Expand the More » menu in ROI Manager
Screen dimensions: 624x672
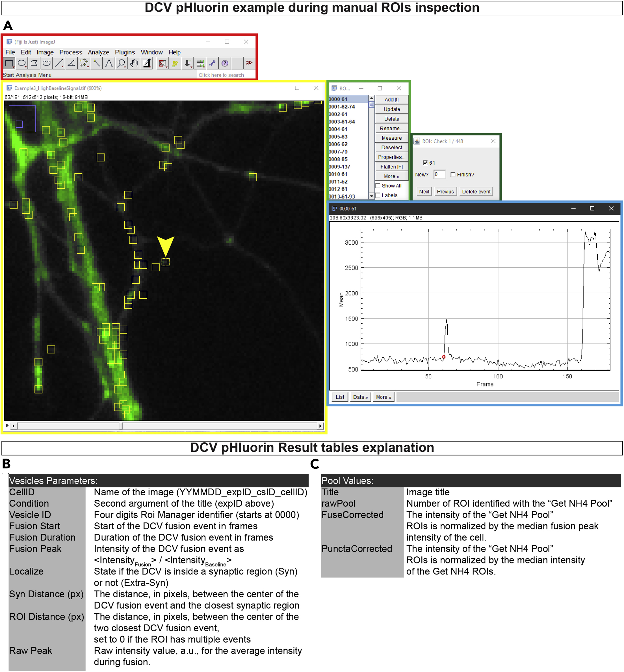(391, 176)
